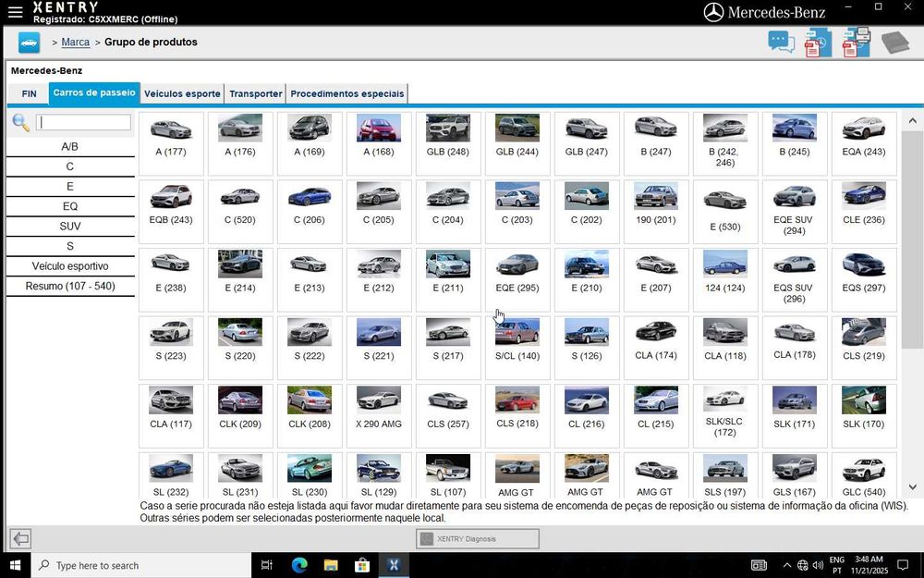The image size is (924, 578).
Task: Select the CLK (209) model
Action: (240, 415)
